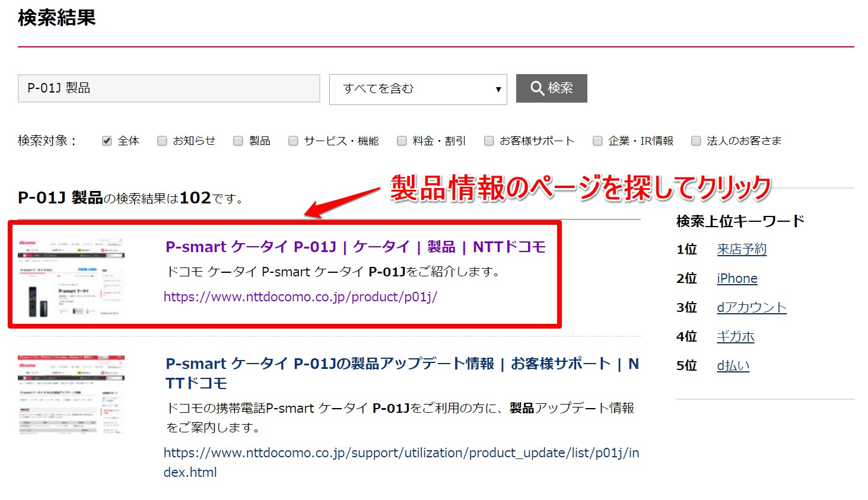The image size is (868, 500).
Task: Open P-smart ケータイ P-01J 製品 result title
Action: (x=355, y=247)
